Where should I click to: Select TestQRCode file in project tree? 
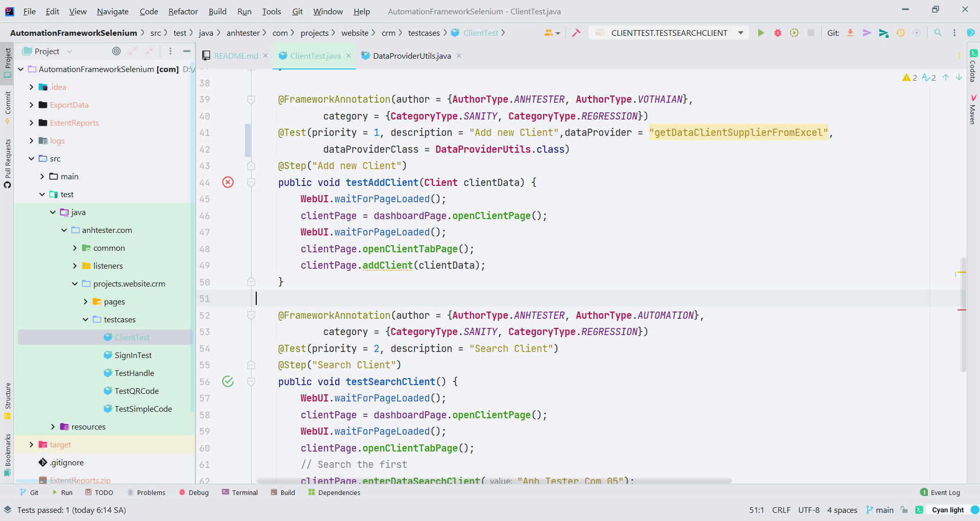tap(136, 391)
